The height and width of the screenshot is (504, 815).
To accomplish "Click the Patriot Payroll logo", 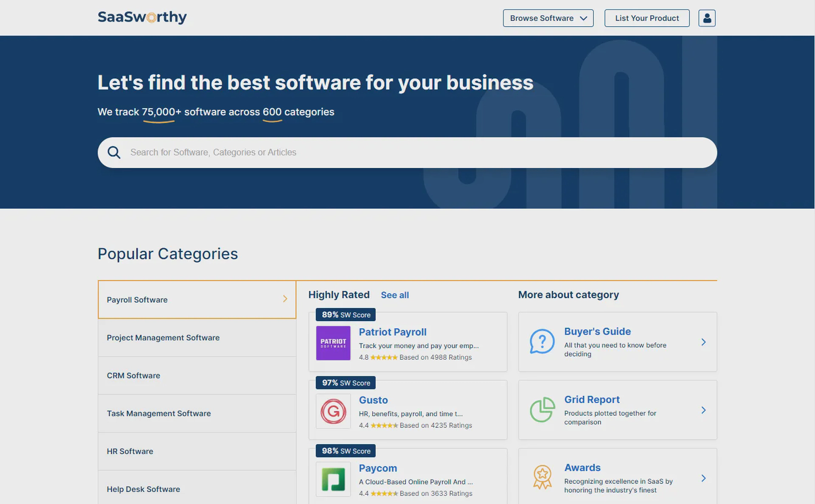I will point(333,343).
